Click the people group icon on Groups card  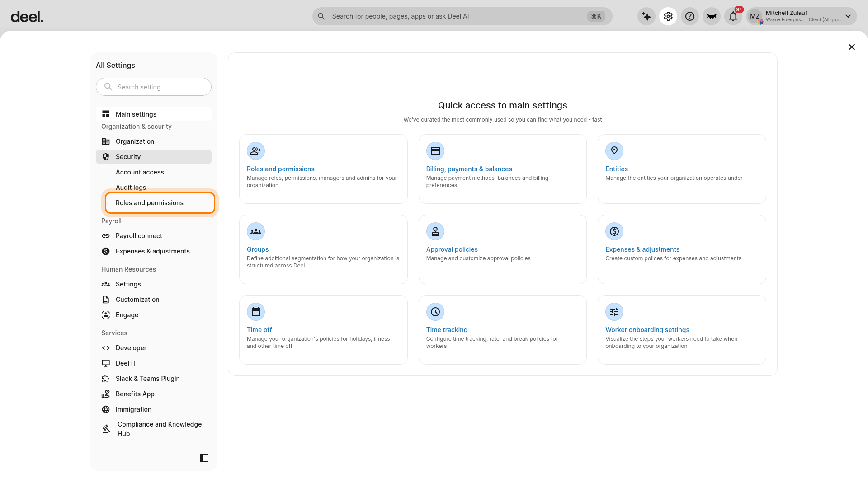coord(256,231)
